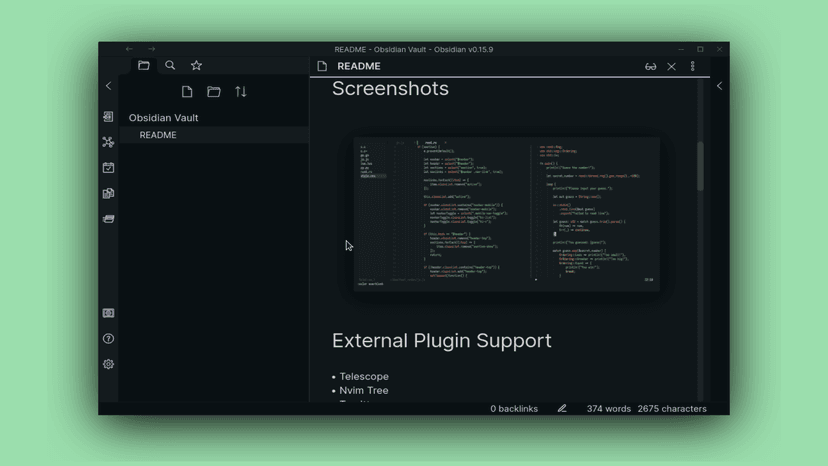The width and height of the screenshot is (828, 466).
Task: Open another vault
Action: pyautogui.click(x=108, y=313)
